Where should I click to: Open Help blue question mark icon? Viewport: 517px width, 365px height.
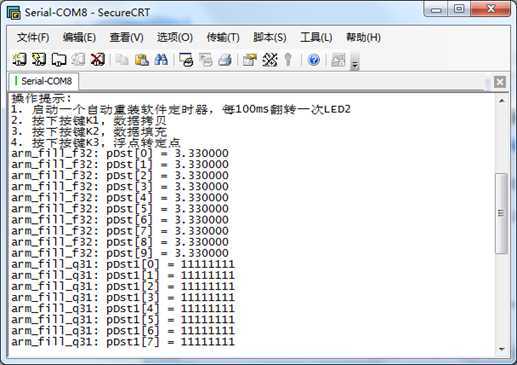(x=313, y=60)
